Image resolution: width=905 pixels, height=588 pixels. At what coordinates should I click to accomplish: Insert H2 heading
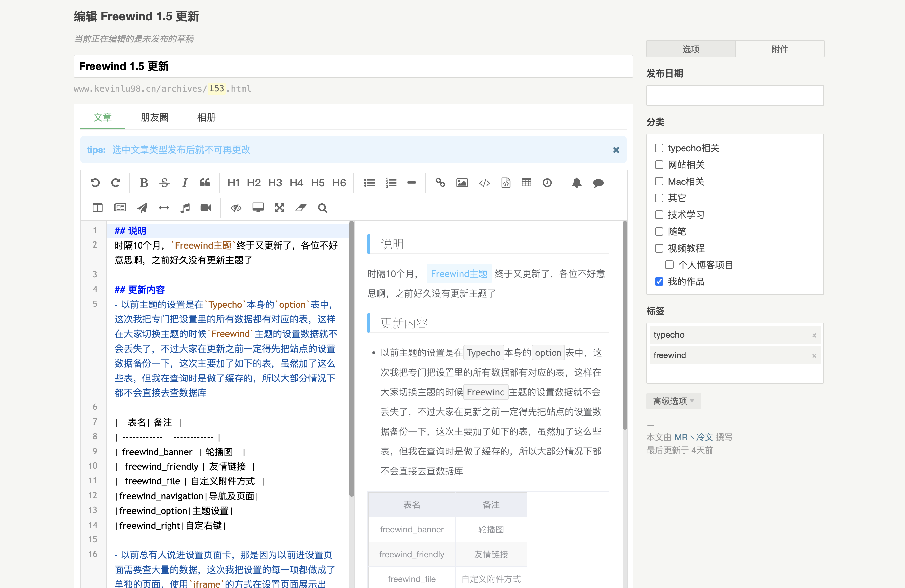[254, 183]
